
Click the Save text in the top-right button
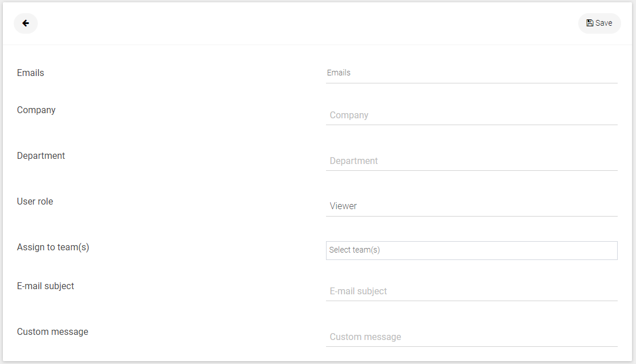(603, 23)
